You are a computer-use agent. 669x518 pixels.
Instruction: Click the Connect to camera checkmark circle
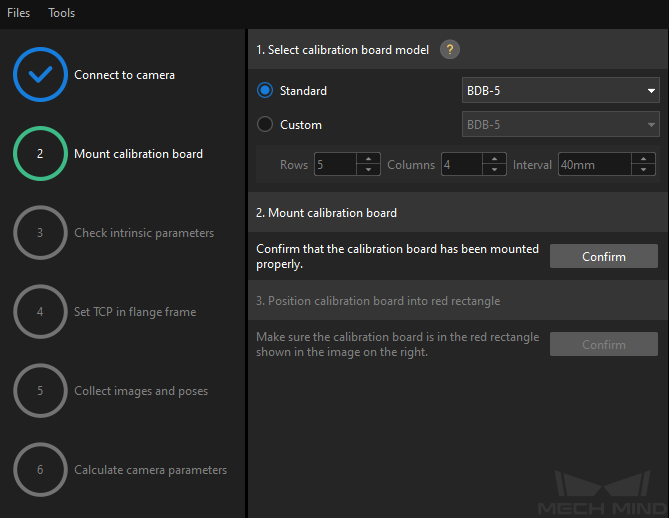[x=40, y=75]
